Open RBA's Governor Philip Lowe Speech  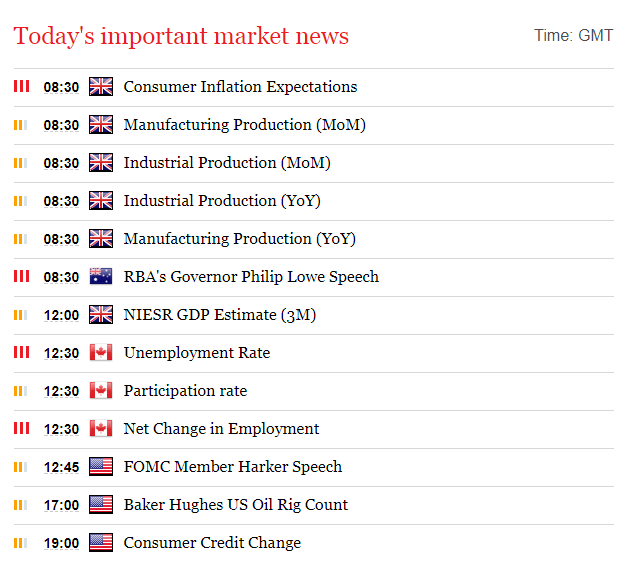[x=251, y=277]
